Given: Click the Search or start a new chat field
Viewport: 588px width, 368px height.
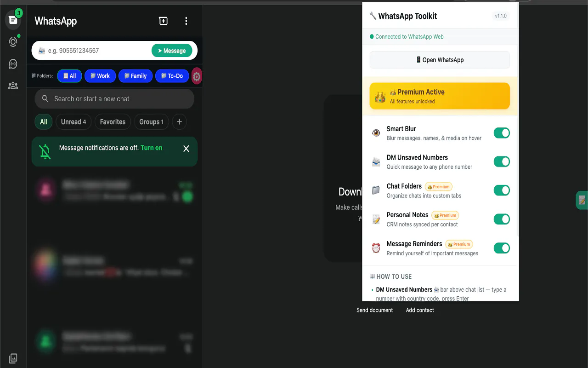Looking at the screenshot, I should pyautogui.click(x=114, y=98).
